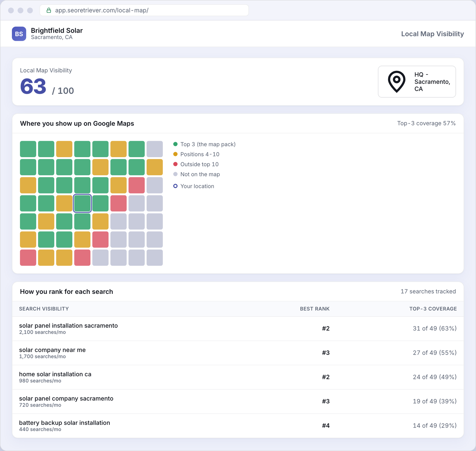
Task: Select the outlined your-location cell in the map grid
Action: point(82,203)
